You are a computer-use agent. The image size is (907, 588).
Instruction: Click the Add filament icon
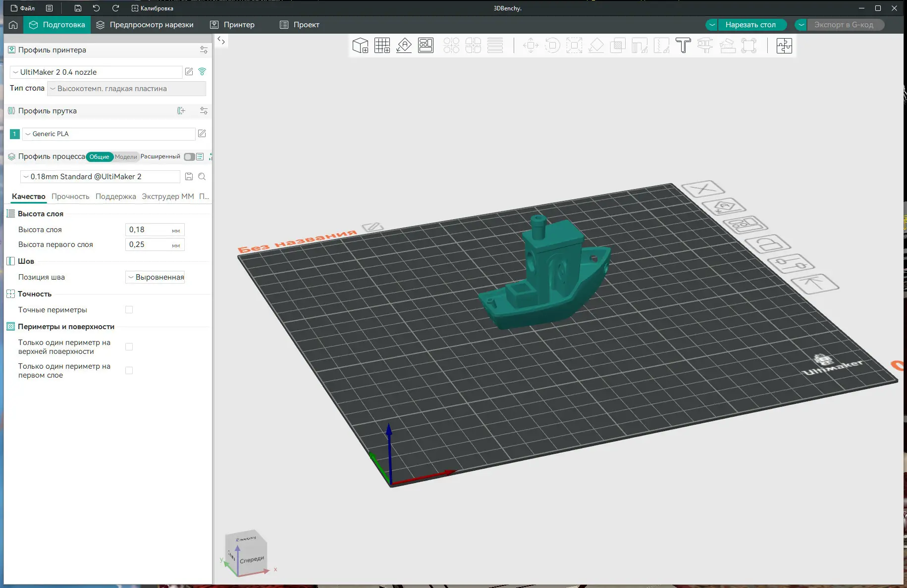click(181, 111)
